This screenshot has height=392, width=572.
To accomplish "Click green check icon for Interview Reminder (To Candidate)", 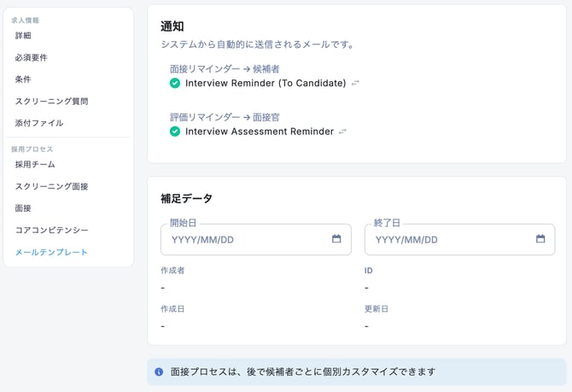I will point(175,84).
